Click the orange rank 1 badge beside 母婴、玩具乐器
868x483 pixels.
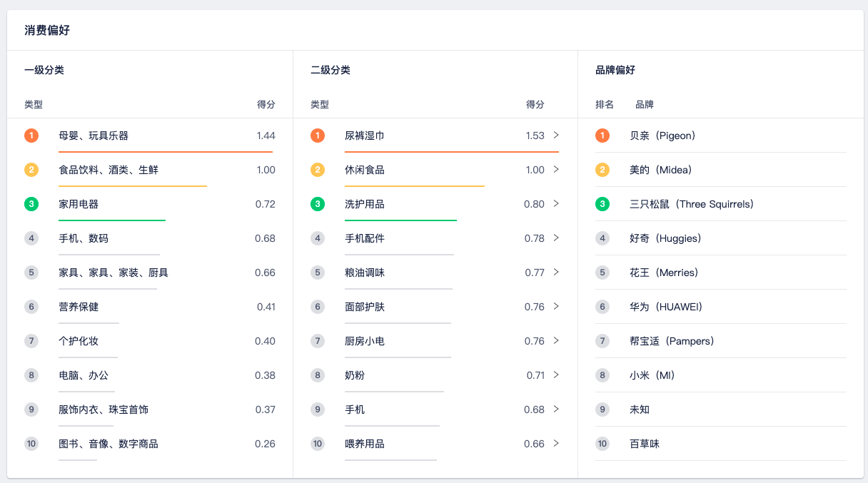(x=31, y=136)
